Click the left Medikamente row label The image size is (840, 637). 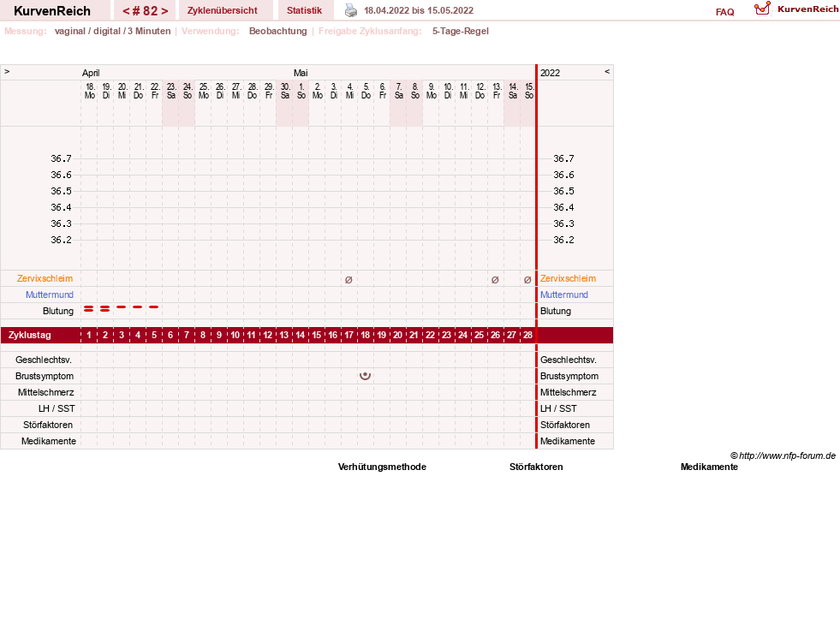(x=49, y=441)
